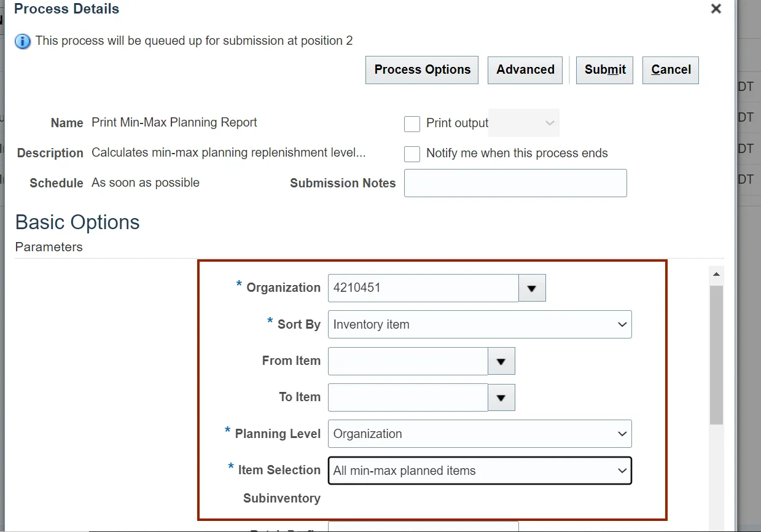The width and height of the screenshot is (761, 532).
Task: Open the To Item search arrow
Action: [x=501, y=397]
